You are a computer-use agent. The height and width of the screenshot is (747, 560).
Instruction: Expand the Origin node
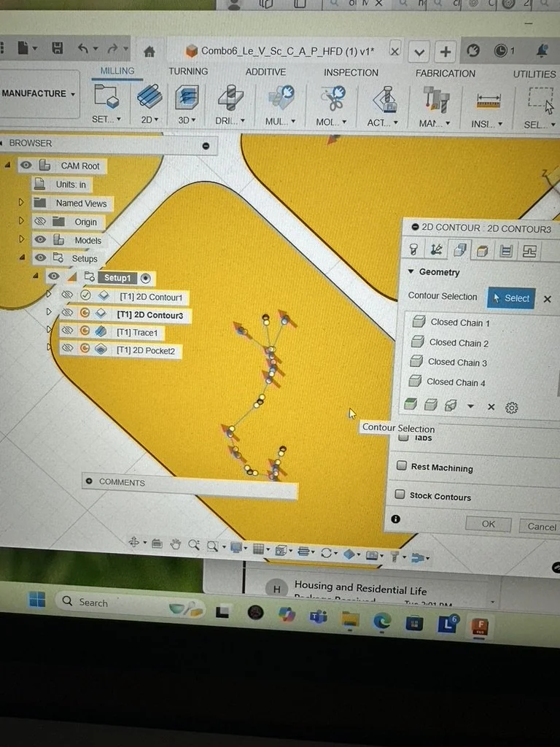21,220
